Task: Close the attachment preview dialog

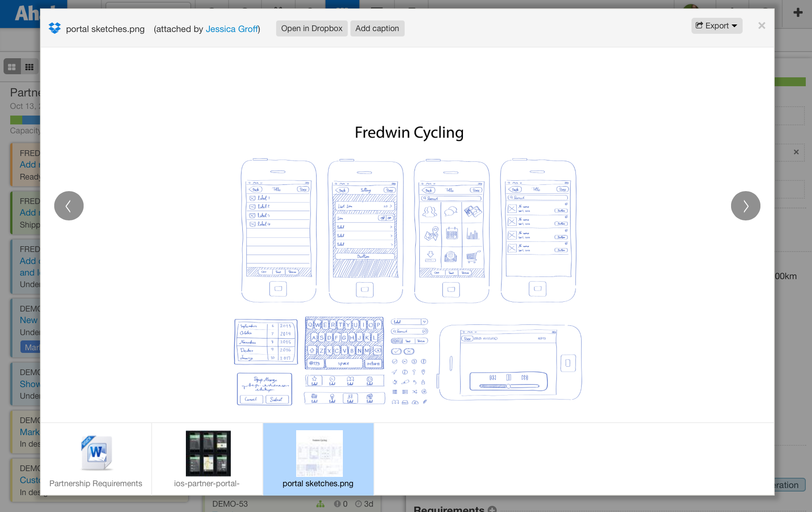Action: pyautogui.click(x=762, y=26)
